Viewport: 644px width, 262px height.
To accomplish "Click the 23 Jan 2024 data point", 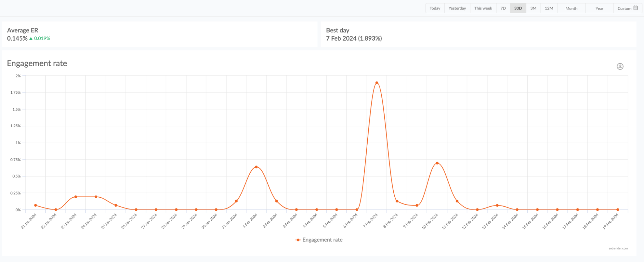I will coord(76,197).
